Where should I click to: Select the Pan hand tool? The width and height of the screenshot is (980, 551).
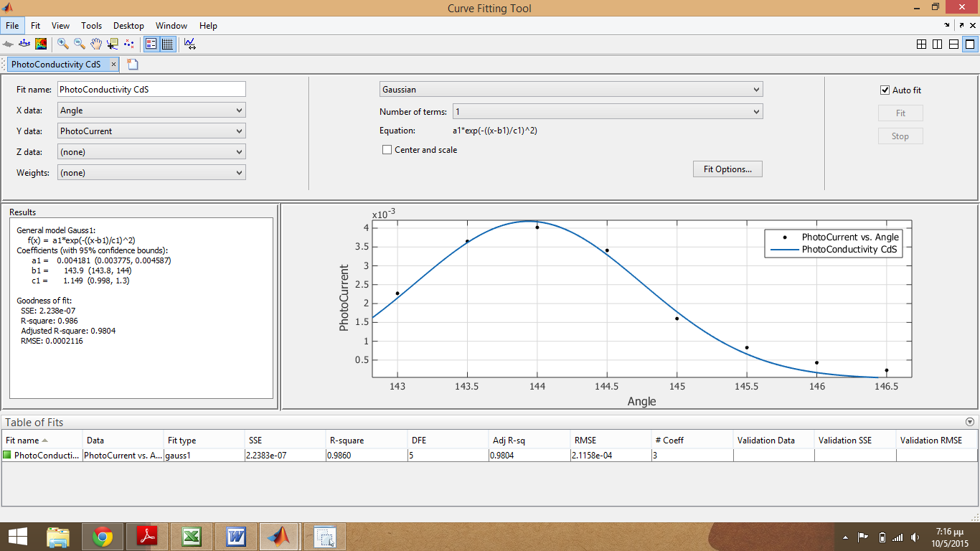coord(96,44)
